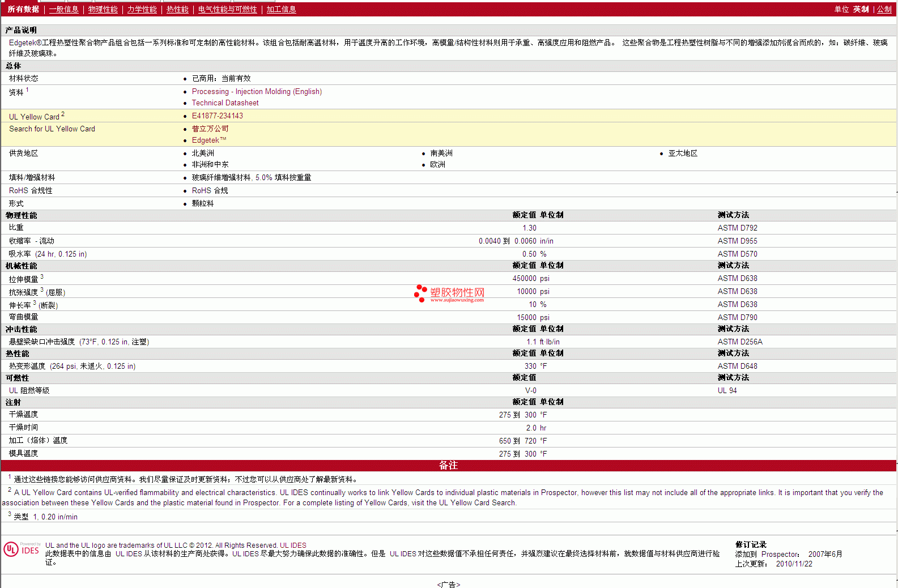
Task: Click the <广告> label at bottom
Action: click(x=448, y=584)
